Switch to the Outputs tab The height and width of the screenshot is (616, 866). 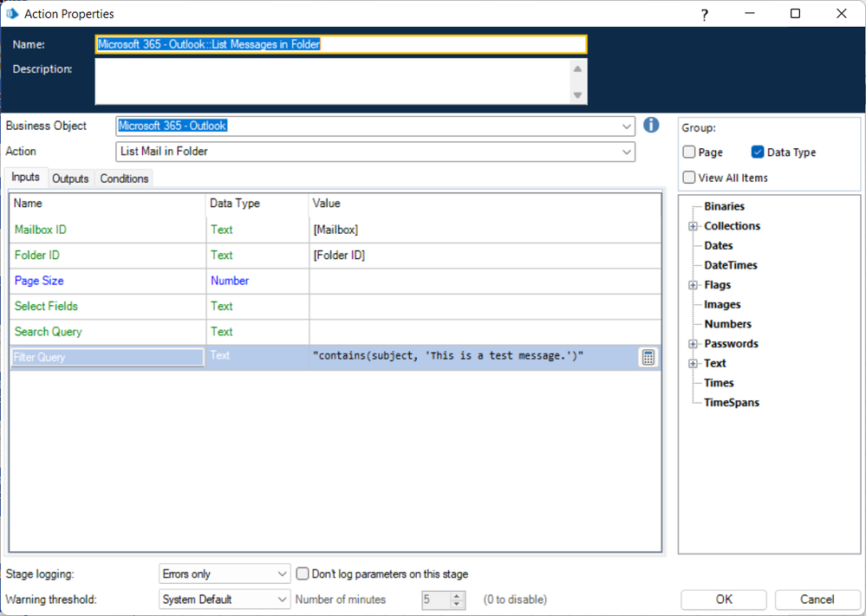70,178
